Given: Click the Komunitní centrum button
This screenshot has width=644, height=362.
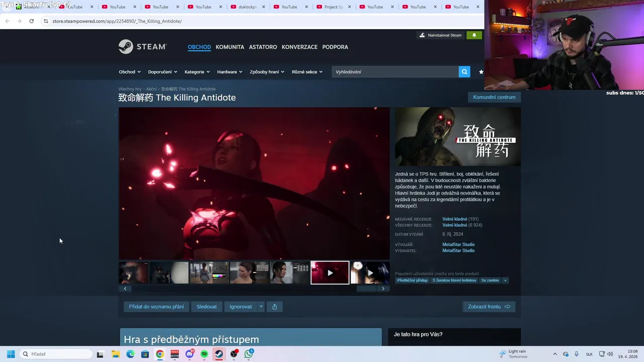Looking at the screenshot, I should coord(494,97).
